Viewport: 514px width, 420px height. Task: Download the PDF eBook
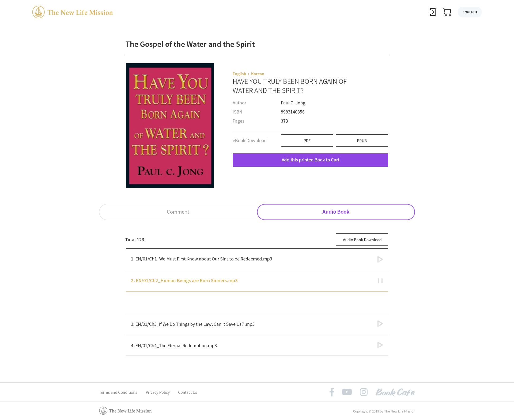coord(307,141)
